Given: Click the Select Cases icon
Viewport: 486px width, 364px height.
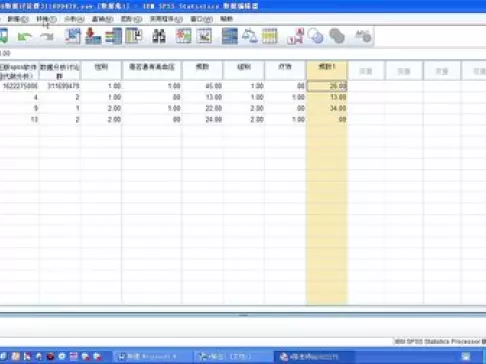Looking at the screenshot, I should [270, 36].
